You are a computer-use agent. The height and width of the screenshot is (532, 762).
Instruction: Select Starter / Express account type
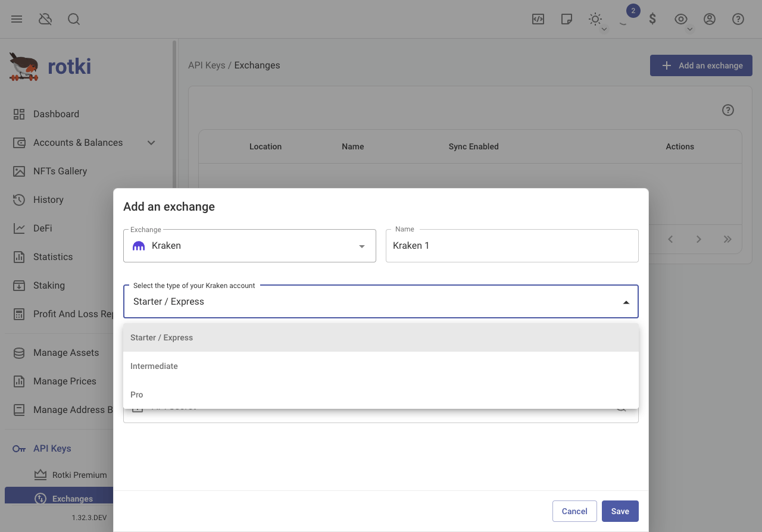coord(381,337)
